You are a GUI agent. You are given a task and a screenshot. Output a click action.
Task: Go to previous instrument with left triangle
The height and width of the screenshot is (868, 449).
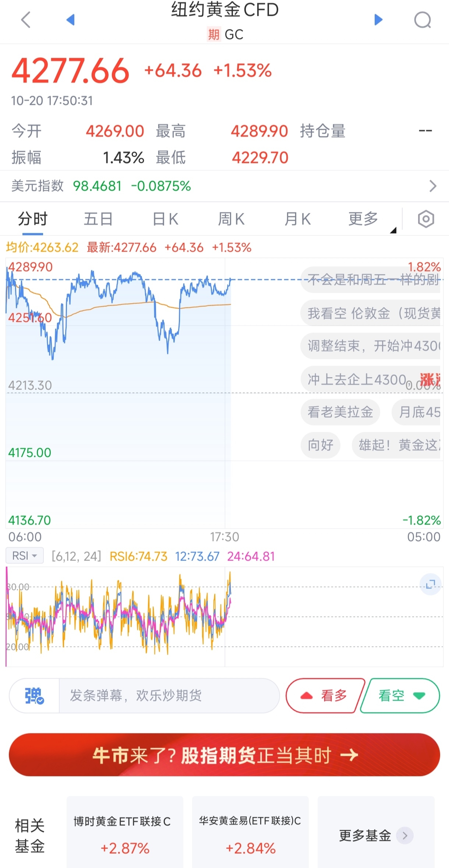point(70,19)
